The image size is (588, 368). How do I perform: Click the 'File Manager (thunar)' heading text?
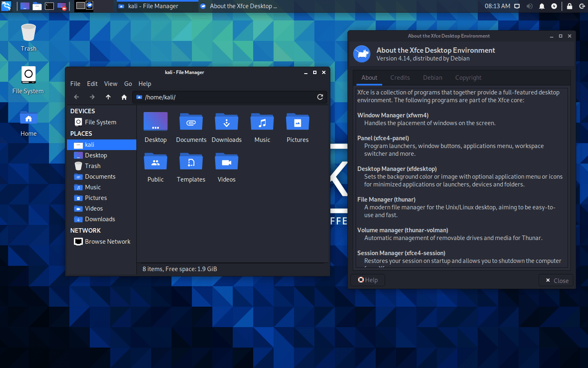[386, 200]
